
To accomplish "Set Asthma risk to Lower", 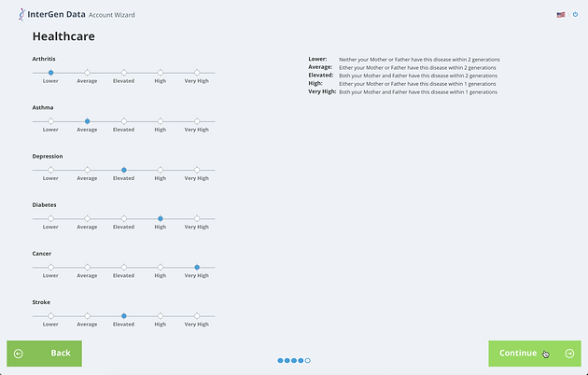I will (50, 121).
